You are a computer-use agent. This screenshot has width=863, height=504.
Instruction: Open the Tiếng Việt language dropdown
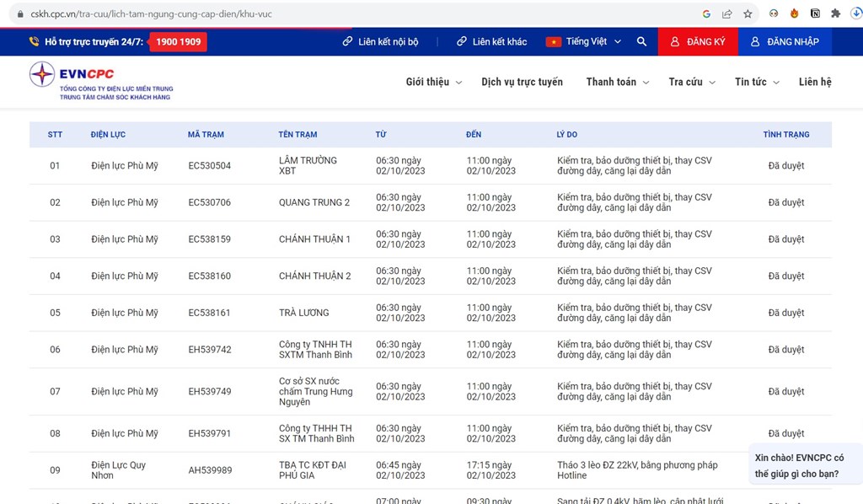[x=584, y=41]
